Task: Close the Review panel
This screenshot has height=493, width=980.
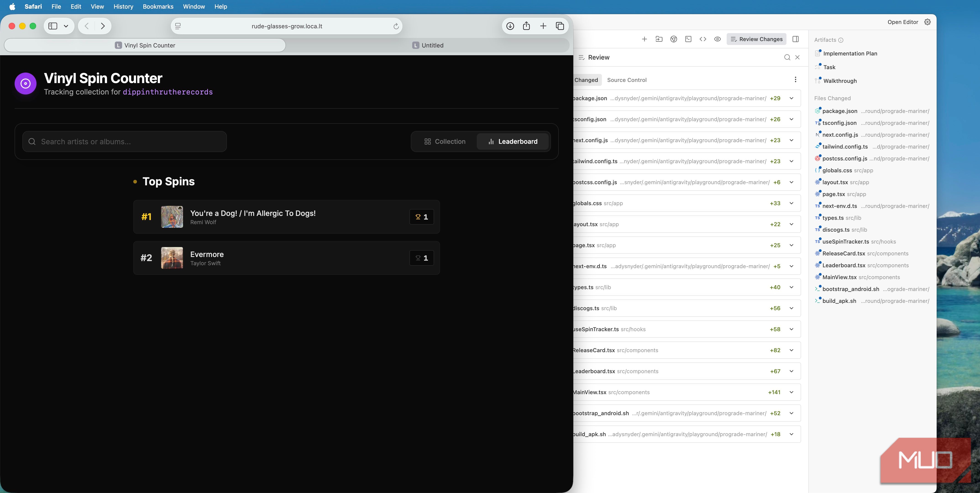Action: 797,58
